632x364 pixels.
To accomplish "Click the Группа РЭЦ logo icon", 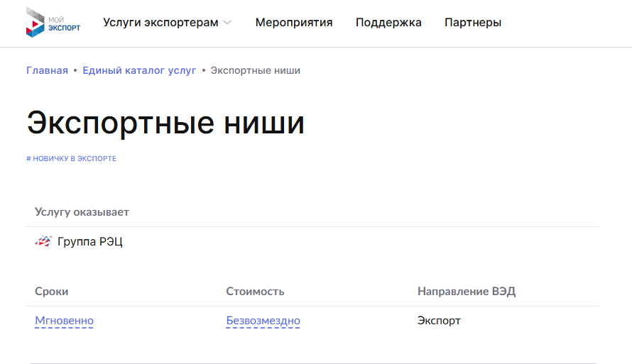I will coord(43,241).
